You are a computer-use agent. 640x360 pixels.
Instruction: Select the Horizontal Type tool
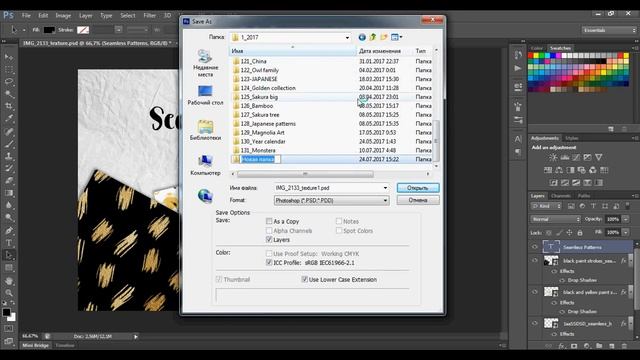9,243
